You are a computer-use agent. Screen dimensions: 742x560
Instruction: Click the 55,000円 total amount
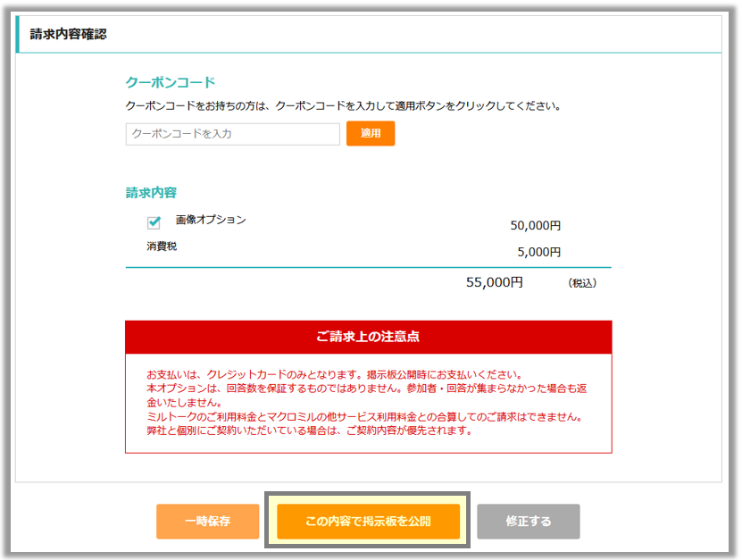[494, 282]
